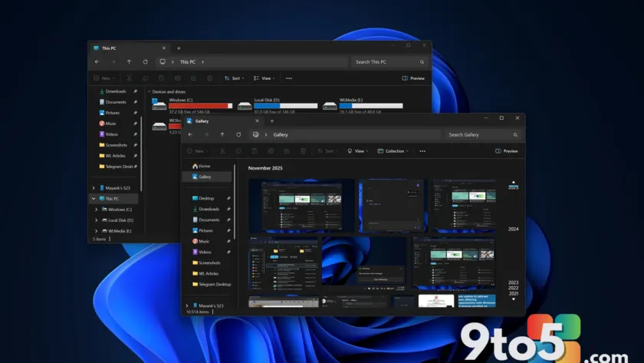Click the Delete trash icon in This PC toolbar
Screen dimensions: 644x363
pyautogui.click(x=210, y=78)
